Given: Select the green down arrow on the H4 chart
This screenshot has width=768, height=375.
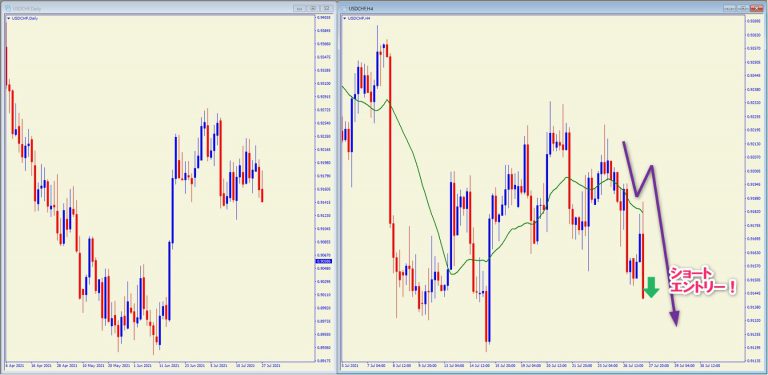Looking at the screenshot, I should click(x=651, y=287).
